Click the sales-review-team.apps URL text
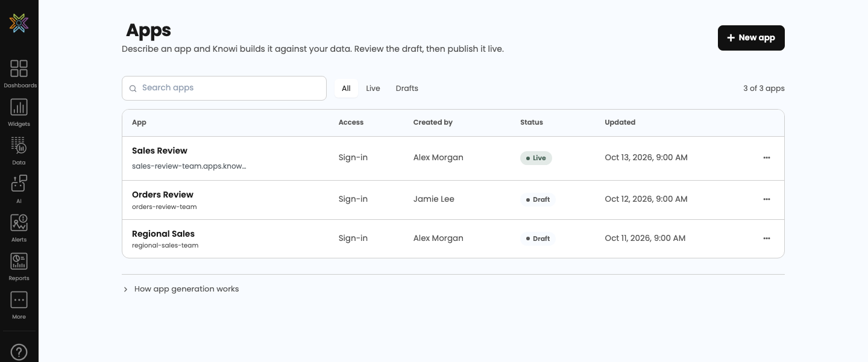Screen dimensions: 868x362 pyautogui.click(x=189, y=166)
